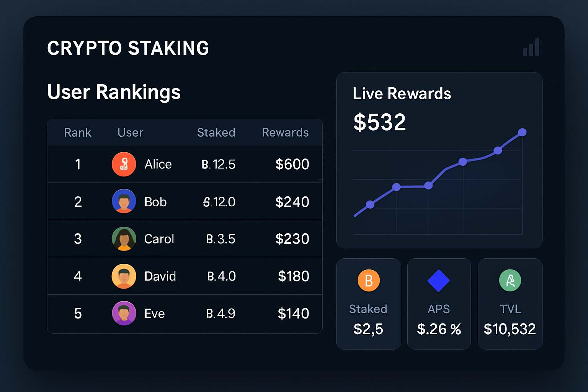
Task: Click Carol's green avatar icon
Action: 124,239
